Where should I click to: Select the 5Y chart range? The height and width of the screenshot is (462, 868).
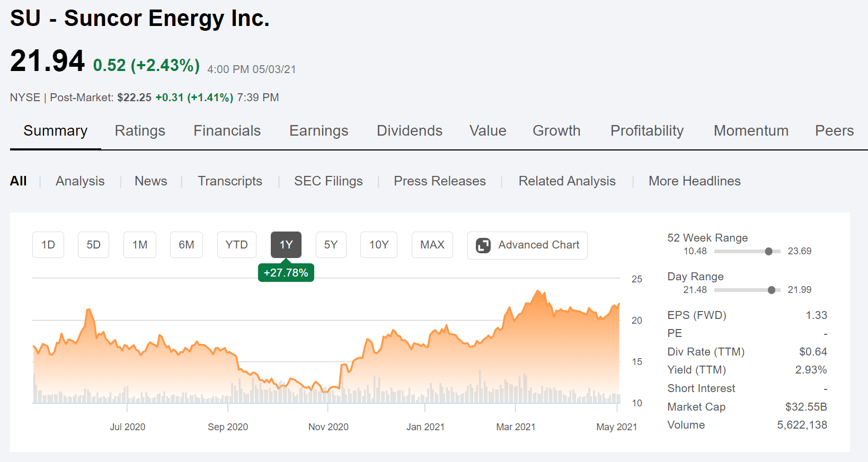click(331, 245)
